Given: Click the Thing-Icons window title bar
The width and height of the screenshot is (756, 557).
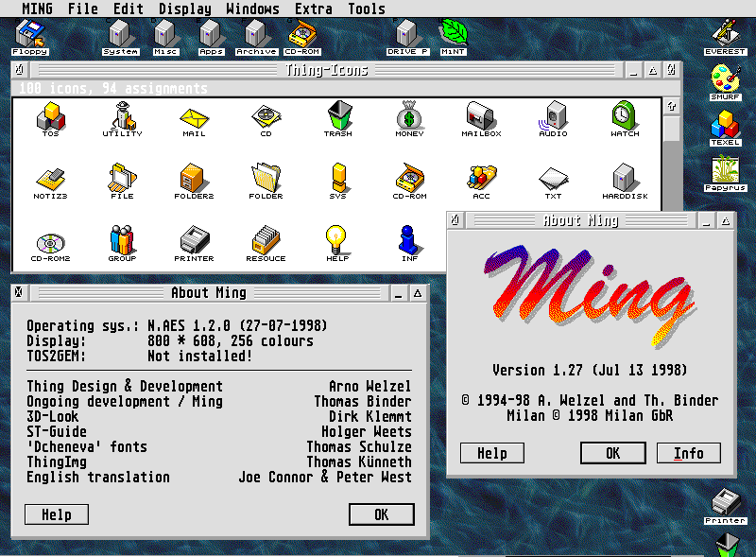Looking at the screenshot, I should (x=327, y=70).
